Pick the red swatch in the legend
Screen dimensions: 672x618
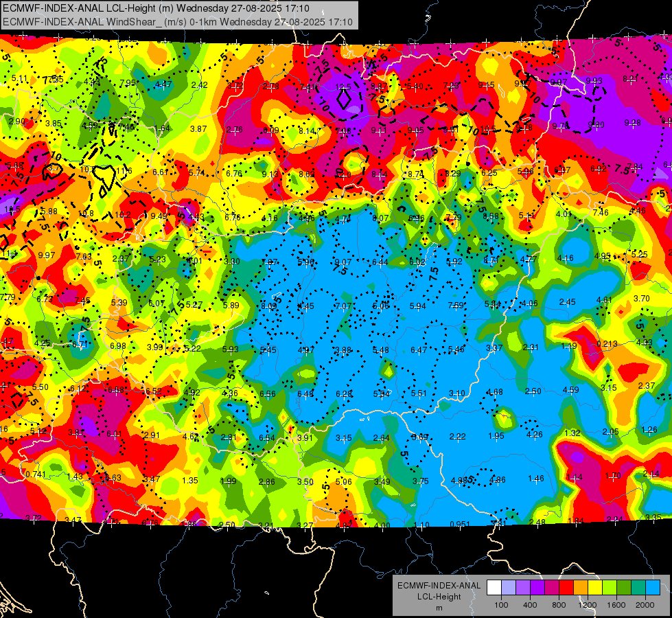pos(566,588)
